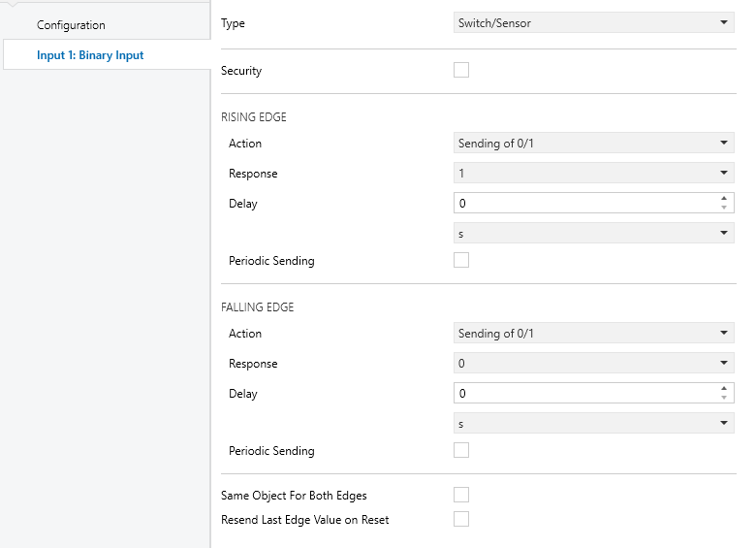Image resolution: width=756 pixels, height=548 pixels.
Task: Decrease Rising Edge Delay with down arrow
Action: pos(724,208)
